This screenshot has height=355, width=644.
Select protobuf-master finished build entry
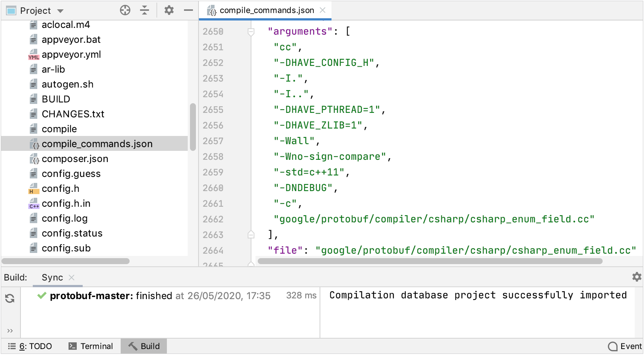[160, 296]
